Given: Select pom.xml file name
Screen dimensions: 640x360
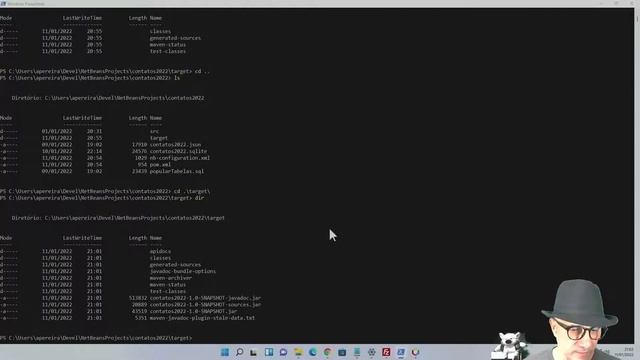Looking at the screenshot, I should pos(160,164).
